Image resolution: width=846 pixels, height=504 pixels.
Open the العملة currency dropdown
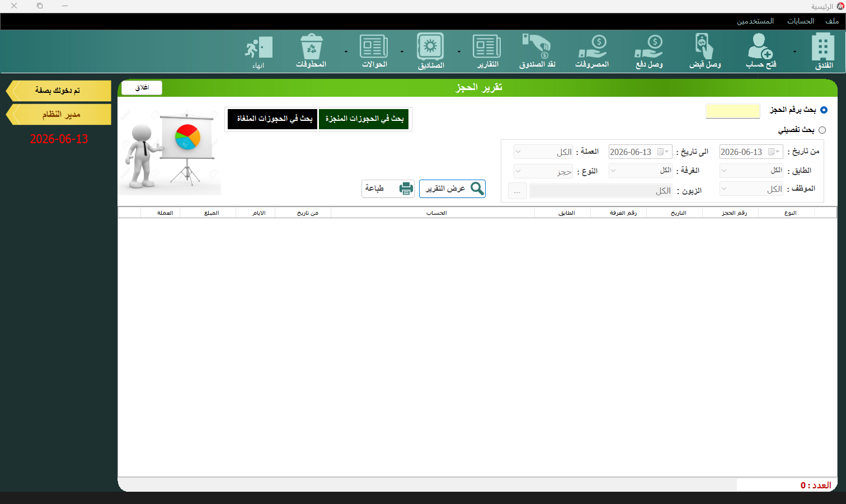(x=543, y=152)
